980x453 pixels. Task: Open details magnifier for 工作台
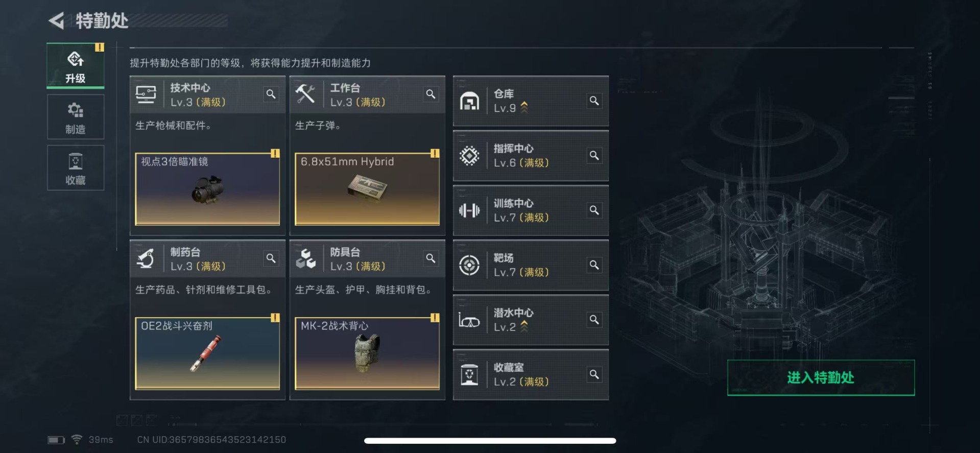(431, 94)
